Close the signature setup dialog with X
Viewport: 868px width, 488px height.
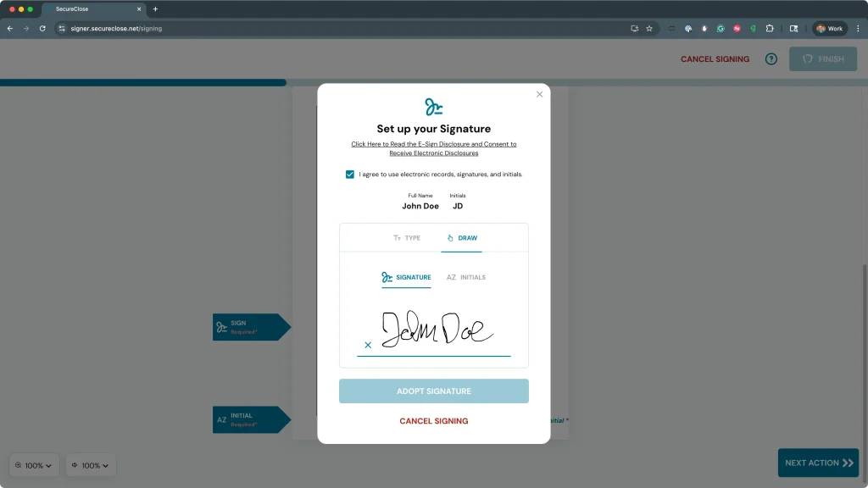point(539,94)
